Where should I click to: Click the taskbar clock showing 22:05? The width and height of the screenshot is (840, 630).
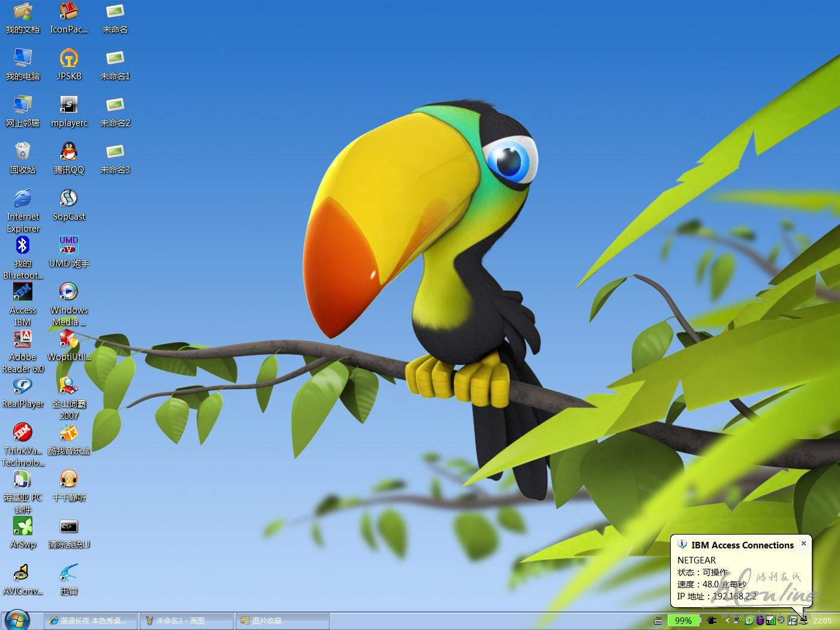822,620
